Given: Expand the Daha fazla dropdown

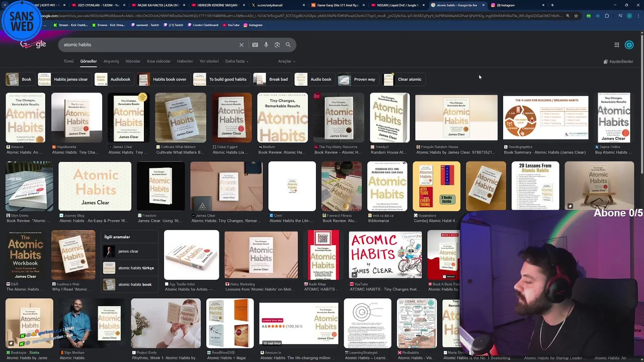Looking at the screenshot, I should click(236, 61).
